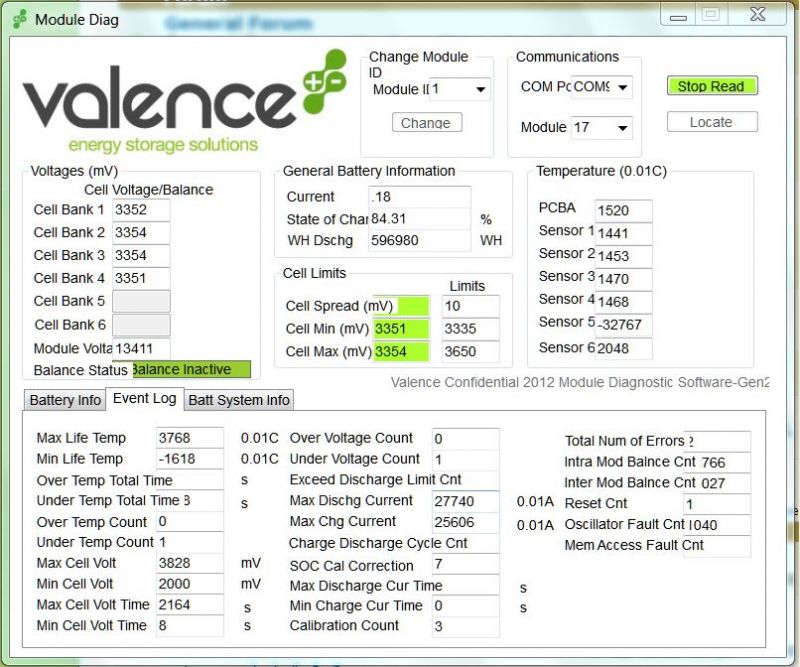Click the Current field showing .18
The image size is (800, 667).
419,197
